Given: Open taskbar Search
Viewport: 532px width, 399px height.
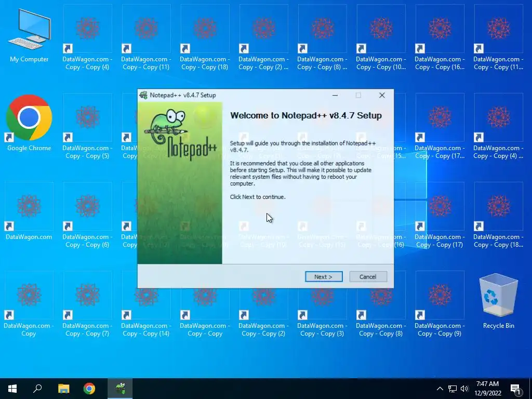Looking at the screenshot, I should tap(37, 389).
